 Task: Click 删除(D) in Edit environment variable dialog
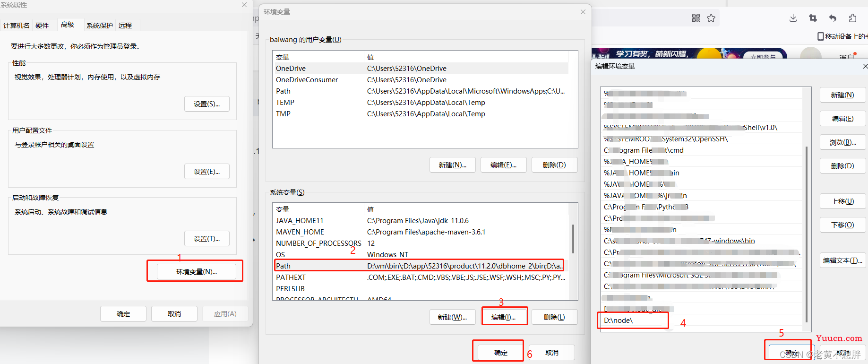(x=843, y=166)
